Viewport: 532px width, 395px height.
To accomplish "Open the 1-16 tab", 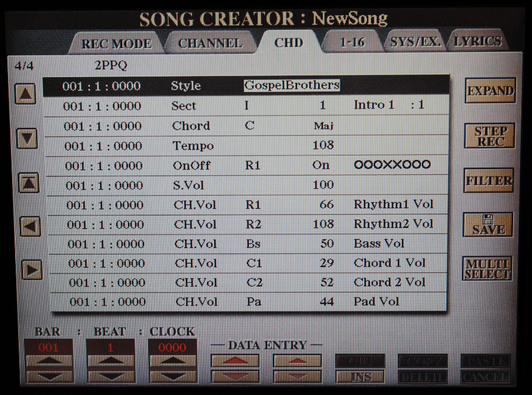I will click(x=352, y=43).
